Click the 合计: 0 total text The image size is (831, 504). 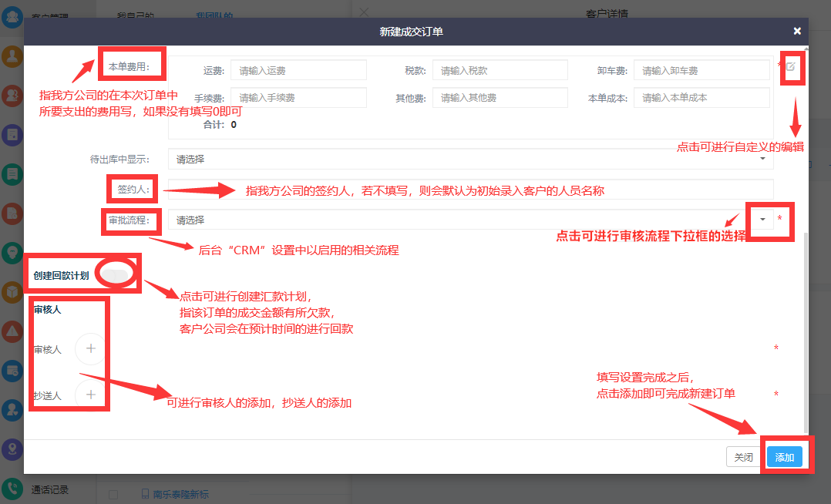220,125
